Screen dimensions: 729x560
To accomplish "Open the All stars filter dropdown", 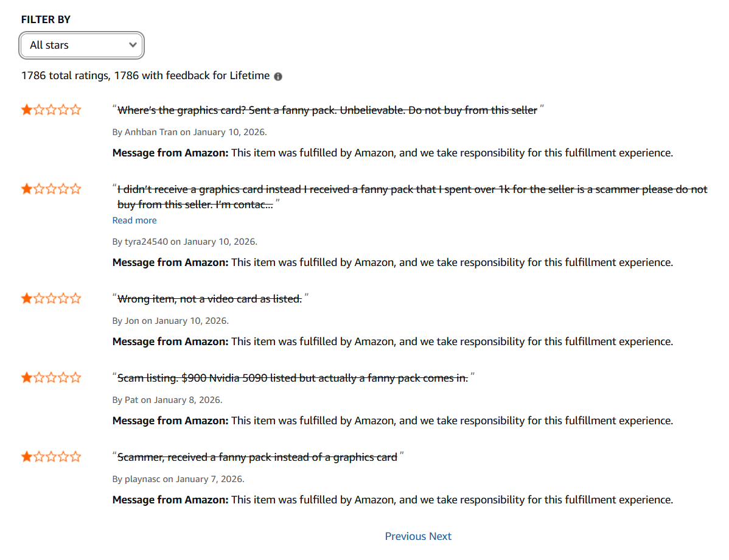I will [x=82, y=45].
